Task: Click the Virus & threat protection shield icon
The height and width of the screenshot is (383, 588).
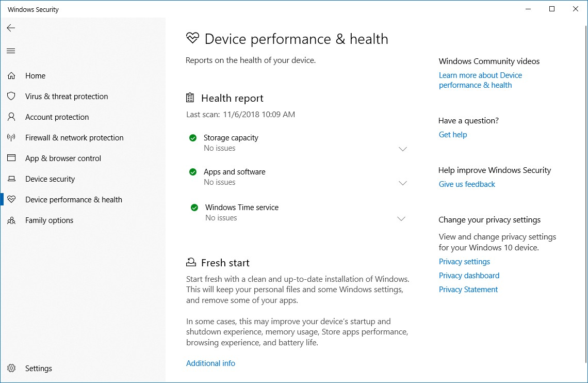Action: click(11, 96)
